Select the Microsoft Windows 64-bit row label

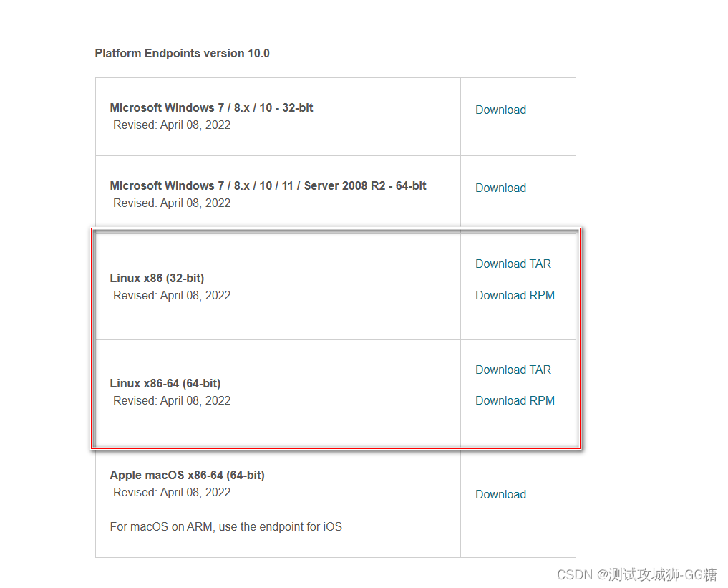268,185
